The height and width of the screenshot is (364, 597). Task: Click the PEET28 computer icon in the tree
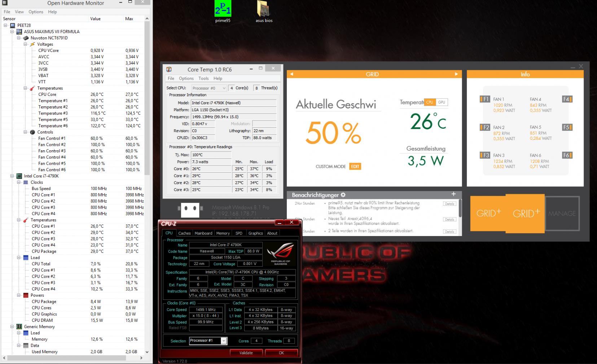coord(13,25)
